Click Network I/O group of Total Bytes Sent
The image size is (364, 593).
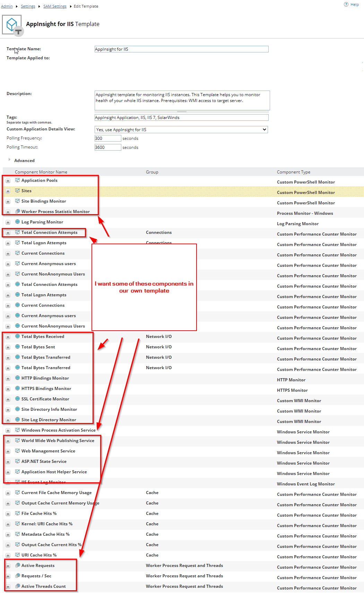[x=159, y=347]
